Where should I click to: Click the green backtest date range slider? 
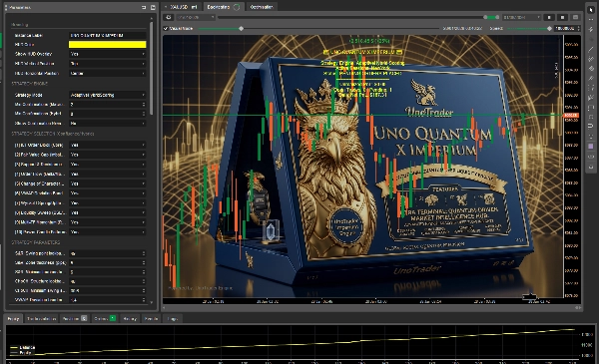pyautogui.click(x=491, y=17)
